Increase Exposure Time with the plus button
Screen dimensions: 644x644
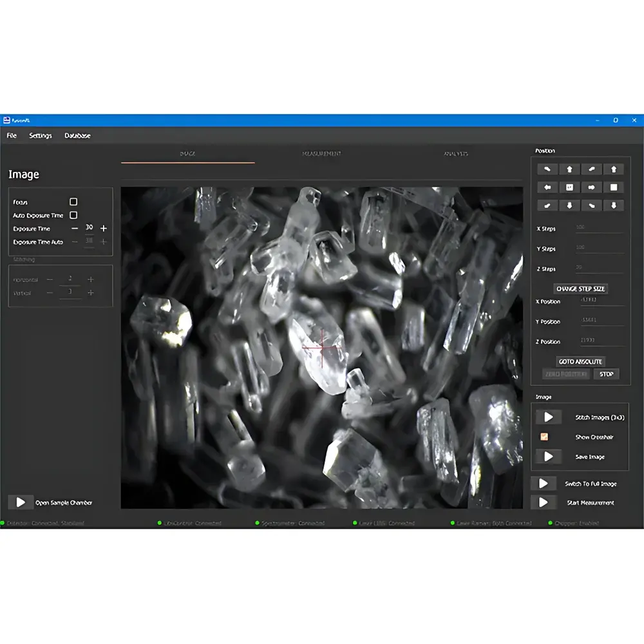point(103,229)
